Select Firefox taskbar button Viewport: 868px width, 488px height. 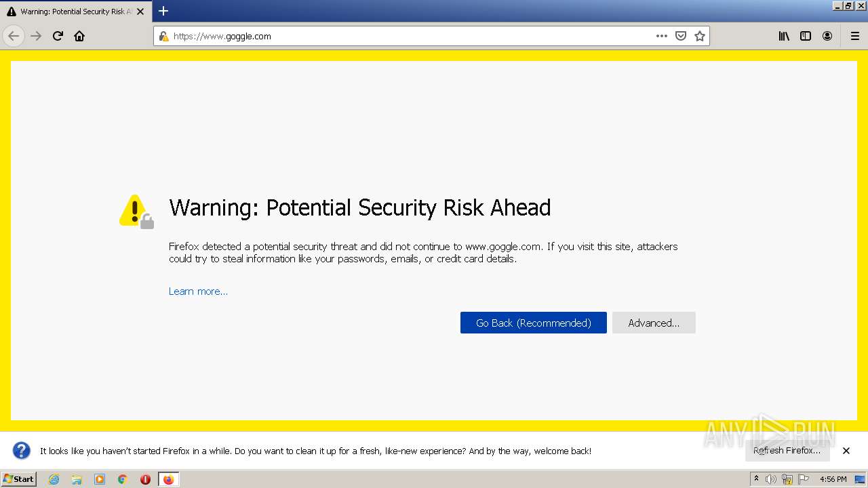tap(168, 479)
